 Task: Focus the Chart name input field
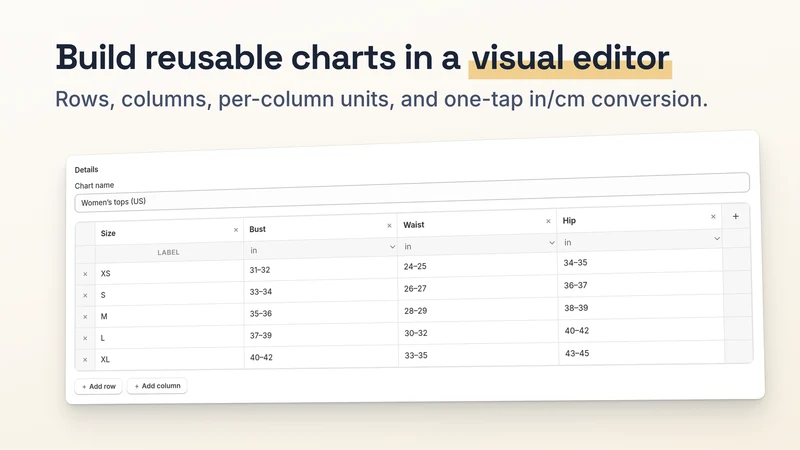[x=412, y=192]
